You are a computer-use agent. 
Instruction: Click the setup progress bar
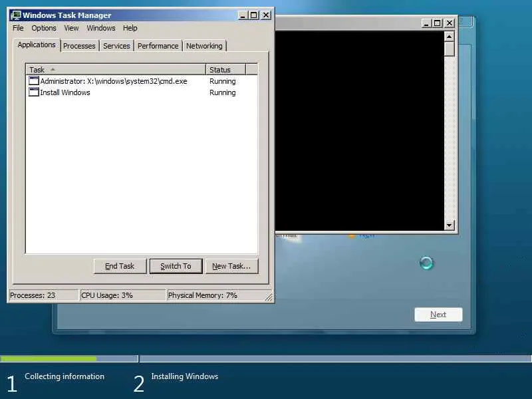point(266,358)
